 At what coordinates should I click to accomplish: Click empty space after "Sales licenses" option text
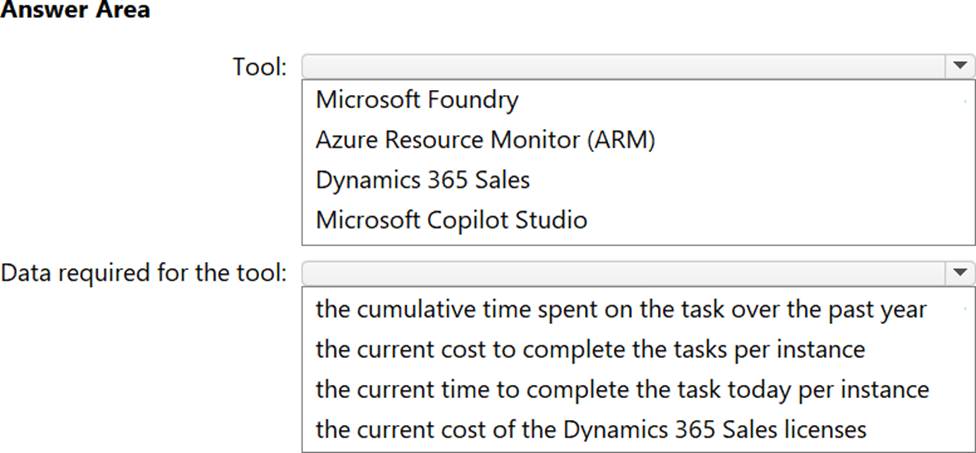pos(918,429)
